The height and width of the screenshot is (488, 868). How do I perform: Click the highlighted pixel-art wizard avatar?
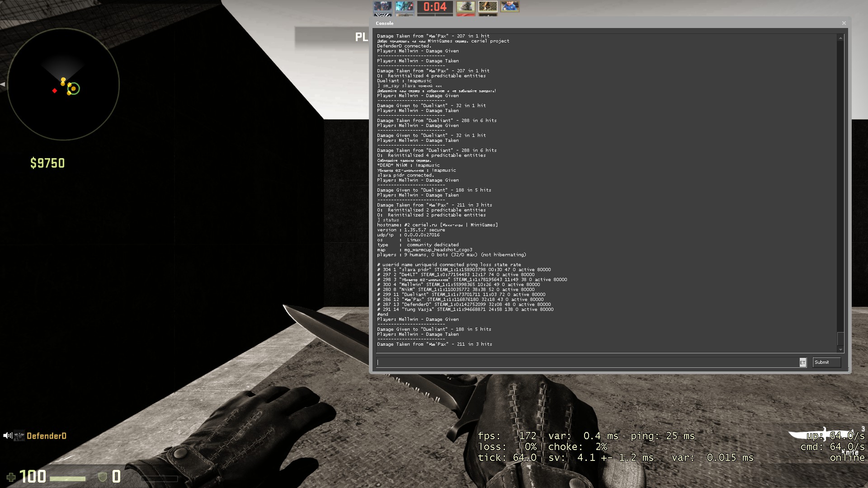tap(487, 6)
